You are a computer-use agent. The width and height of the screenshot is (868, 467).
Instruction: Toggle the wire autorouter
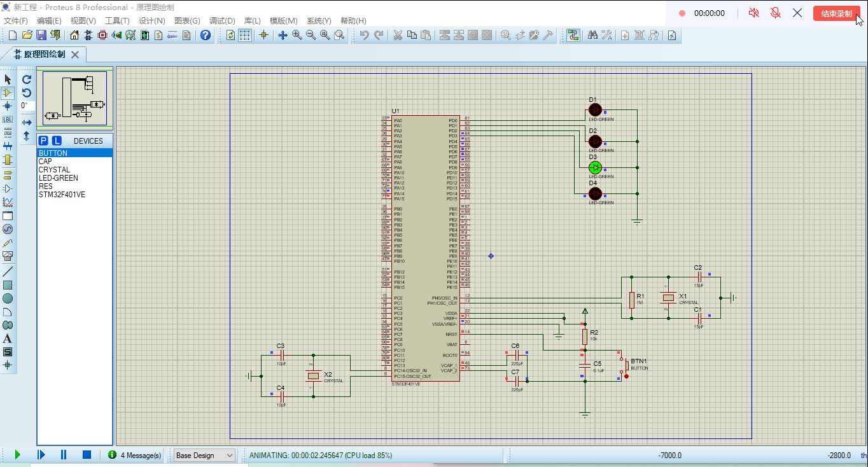[573, 36]
